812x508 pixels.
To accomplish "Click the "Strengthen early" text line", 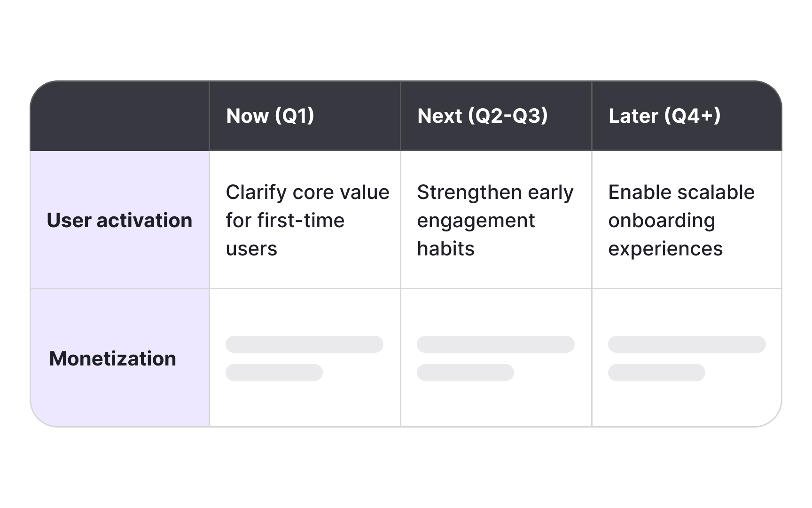I will pyautogui.click(x=495, y=192).
